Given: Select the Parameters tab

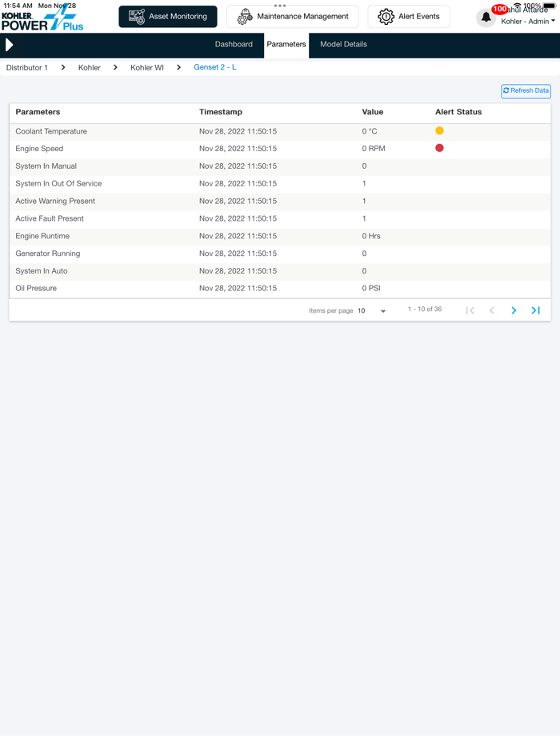Looking at the screenshot, I should click(286, 44).
